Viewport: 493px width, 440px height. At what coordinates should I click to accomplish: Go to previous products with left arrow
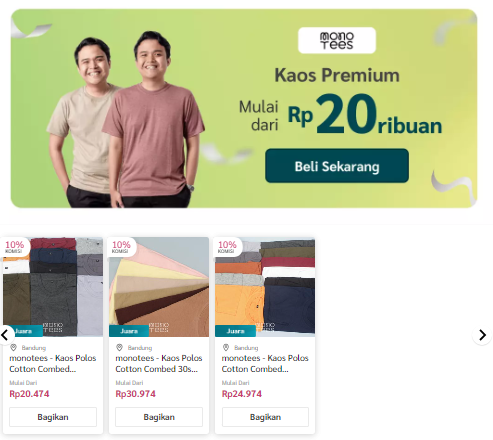pos(5,335)
